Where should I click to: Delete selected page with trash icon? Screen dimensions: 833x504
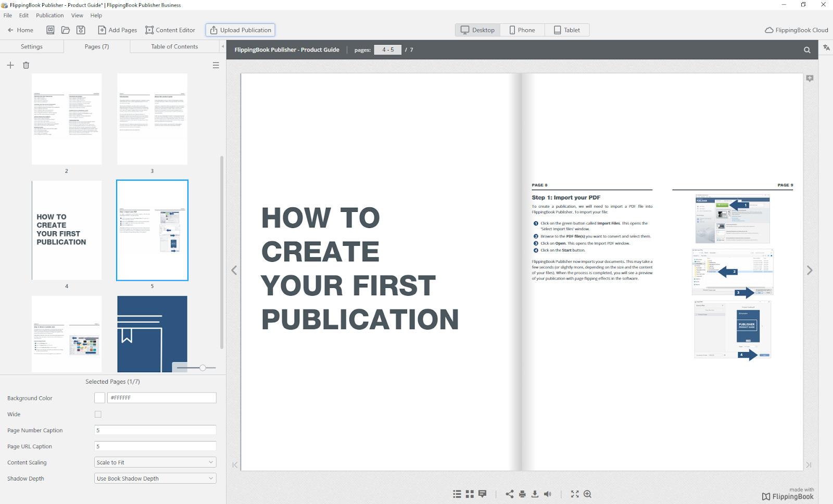(26, 65)
